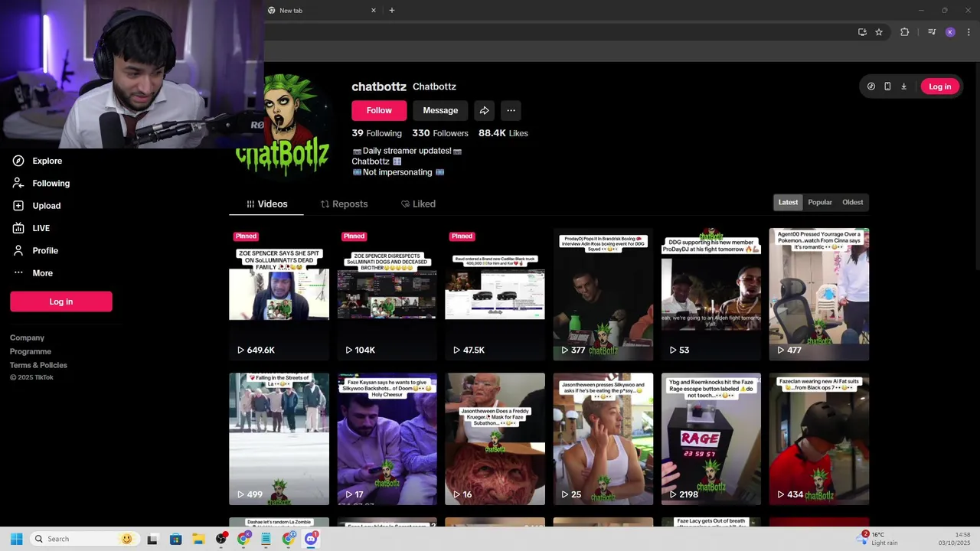The height and width of the screenshot is (551, 980).
Task: Open the Company footer link
Action: [x=27, y=337]
